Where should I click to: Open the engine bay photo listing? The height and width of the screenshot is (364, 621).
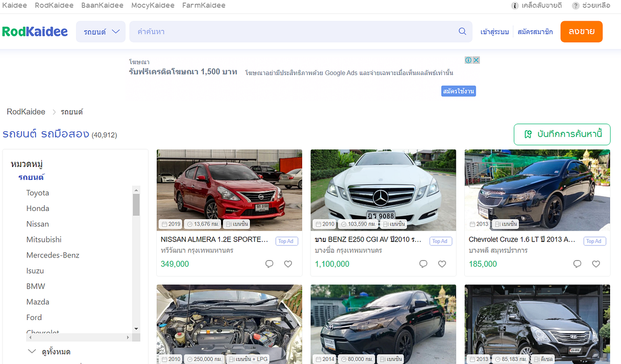tap(229, 324)
